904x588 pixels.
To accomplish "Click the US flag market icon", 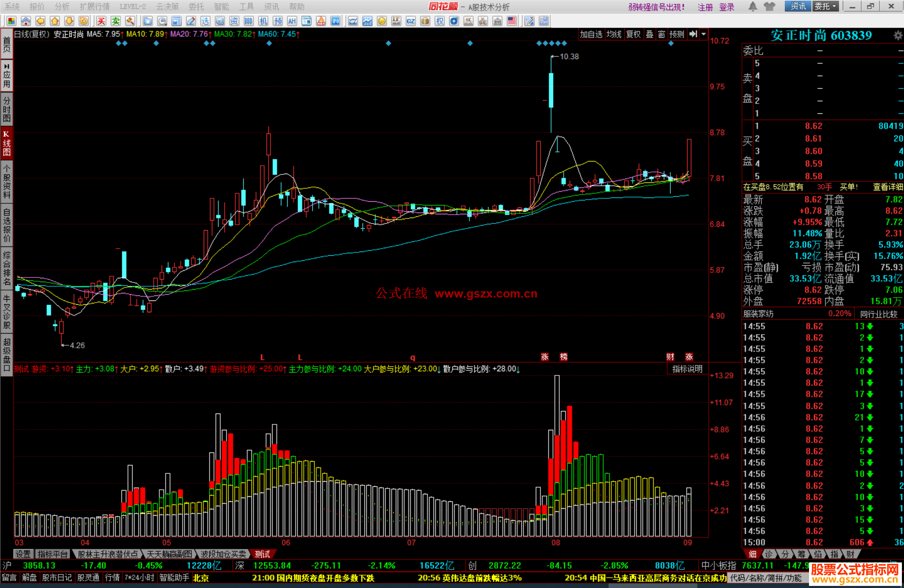I will pos(511,21).
